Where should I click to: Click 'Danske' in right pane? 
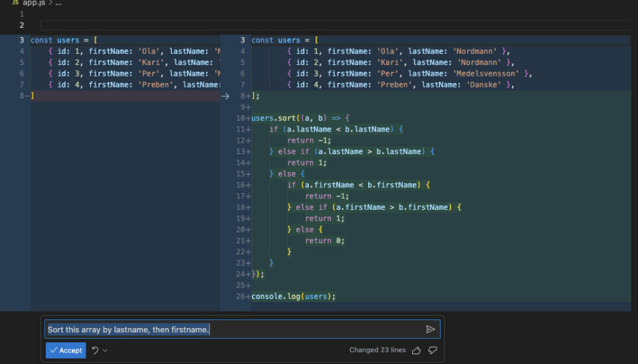tap(483, 84)
